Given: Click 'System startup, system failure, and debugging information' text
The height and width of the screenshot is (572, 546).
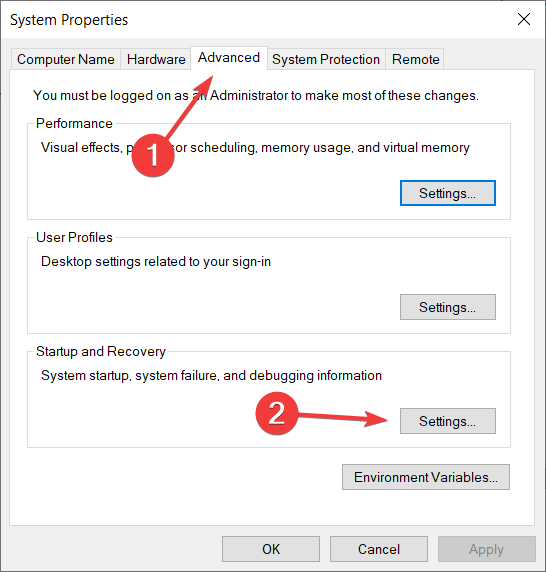Looking at the screenshot, I should 211,375.
